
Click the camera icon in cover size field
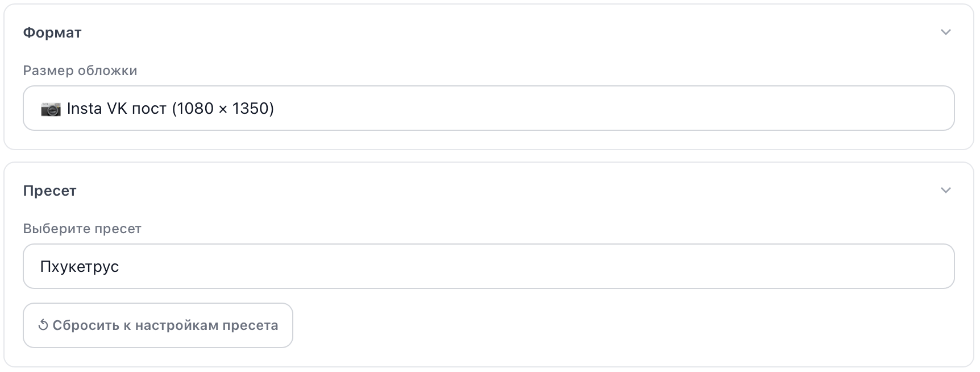click(51, 109)
